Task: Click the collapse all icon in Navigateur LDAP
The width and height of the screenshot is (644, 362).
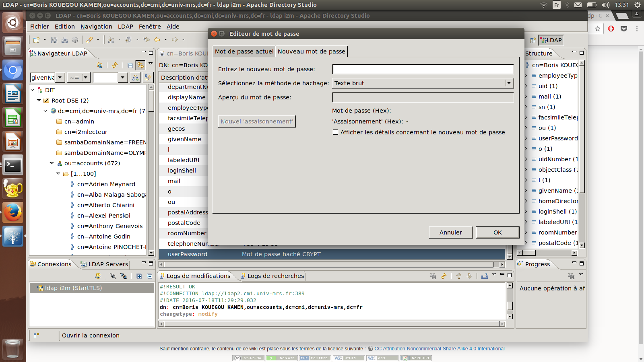Action: coord(130,65)
